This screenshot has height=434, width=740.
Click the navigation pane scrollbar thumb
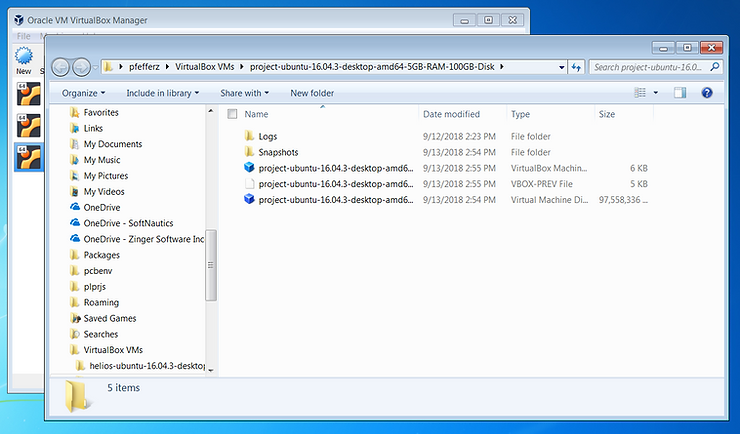click(211, 265)
